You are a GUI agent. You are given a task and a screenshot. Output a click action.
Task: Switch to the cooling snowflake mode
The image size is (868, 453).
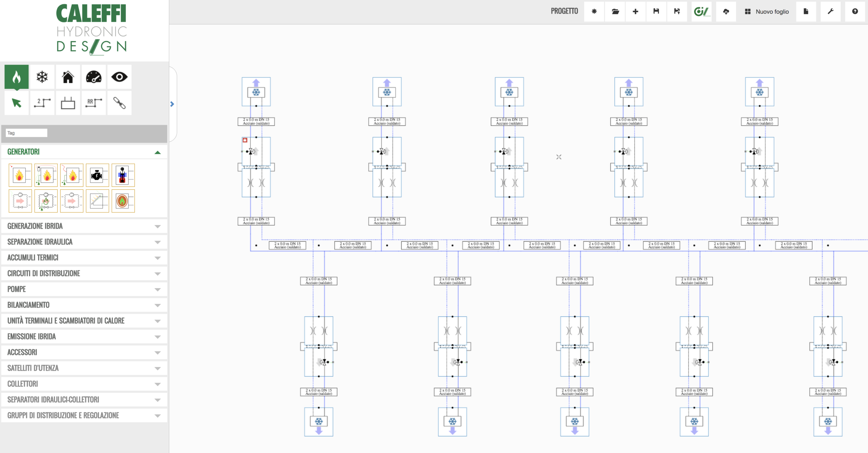click(42, 77)
